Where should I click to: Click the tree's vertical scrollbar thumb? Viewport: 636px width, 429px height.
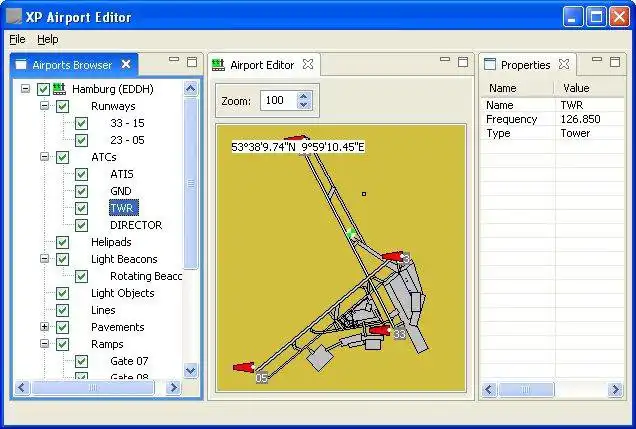pos(191,183)
